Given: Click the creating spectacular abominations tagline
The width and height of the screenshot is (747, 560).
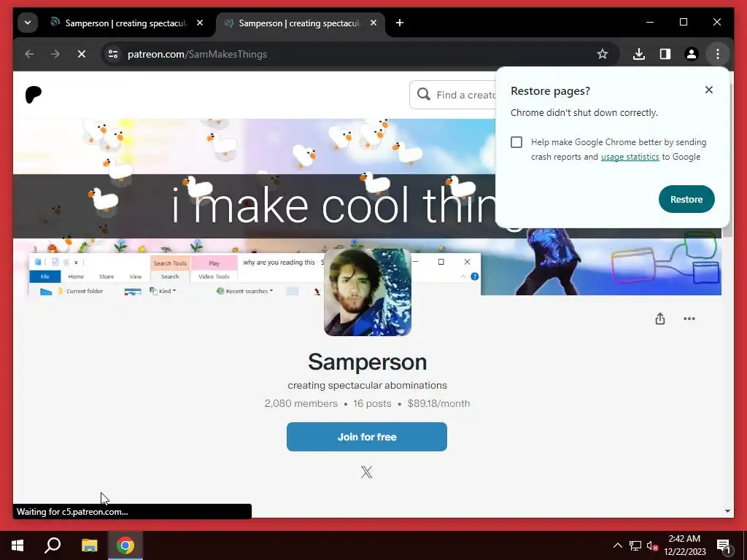Looking at the screenshot, I should [368, 385].
